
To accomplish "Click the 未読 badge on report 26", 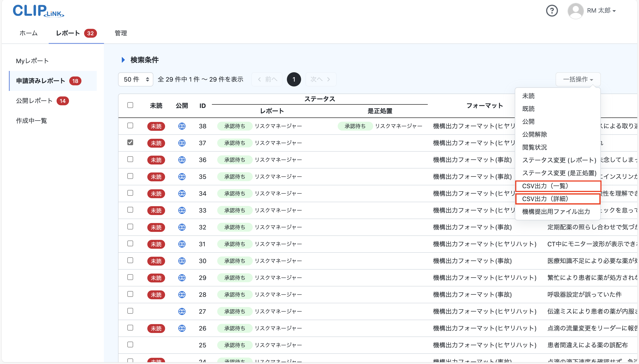I will pyautogui.click(x=156, y=328).
